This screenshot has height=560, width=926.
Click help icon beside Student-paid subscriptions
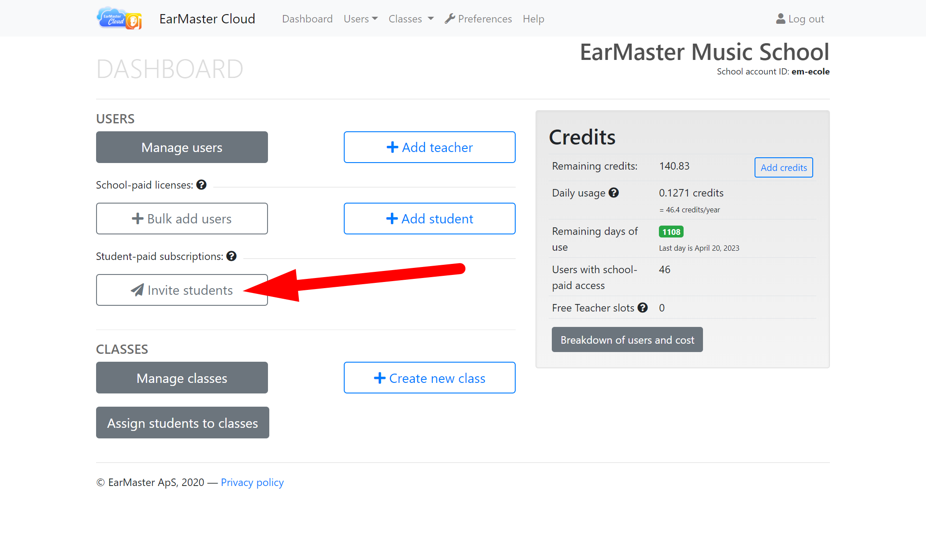point(231,256)
